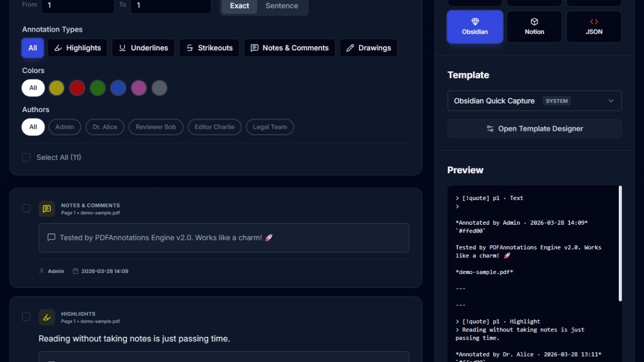Filter annotations by Dr. Alice

(105, 127)
